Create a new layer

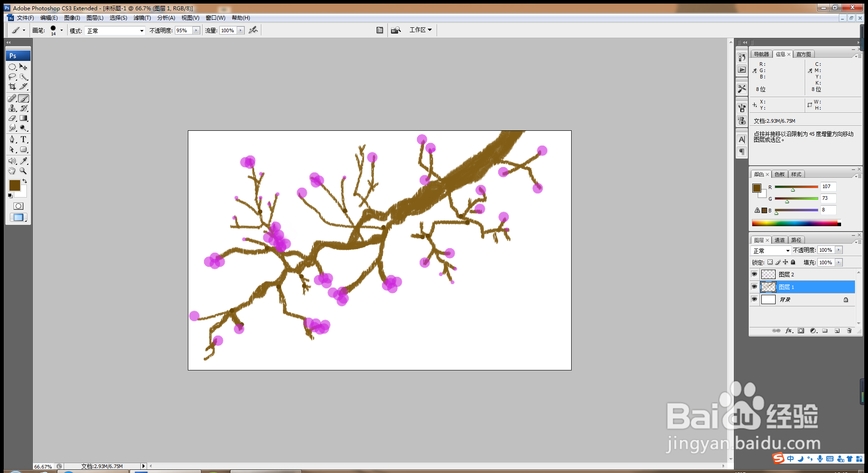[x=837, y=331]
